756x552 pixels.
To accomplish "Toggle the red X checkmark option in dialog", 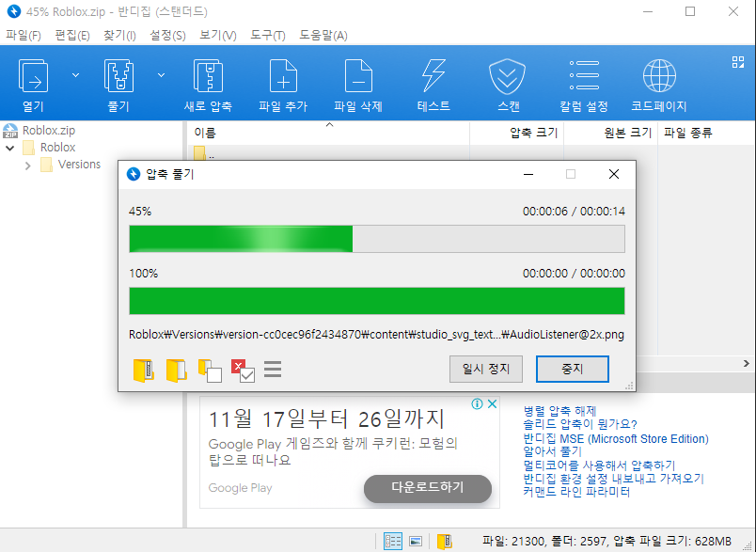I will (243, 371).
